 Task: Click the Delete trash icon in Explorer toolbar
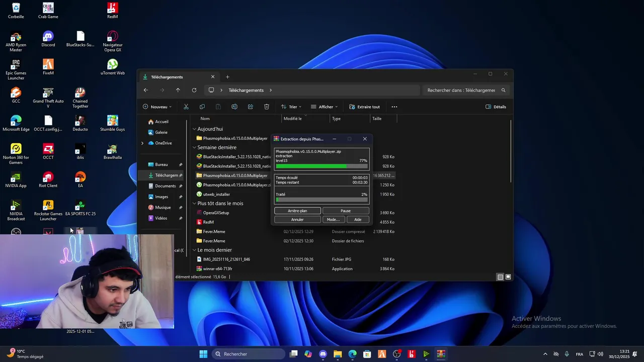pyautogui.click(x=267, y=107)
